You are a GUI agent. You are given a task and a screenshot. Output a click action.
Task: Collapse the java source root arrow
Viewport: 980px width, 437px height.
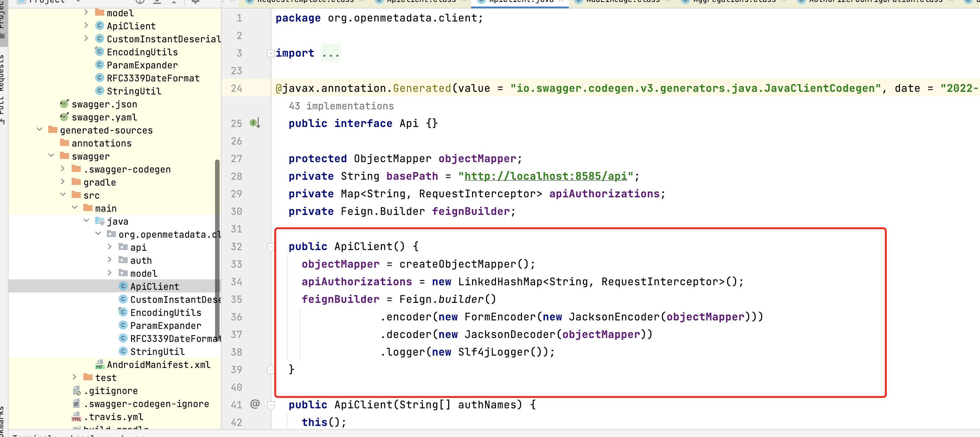tap(87, 220)
